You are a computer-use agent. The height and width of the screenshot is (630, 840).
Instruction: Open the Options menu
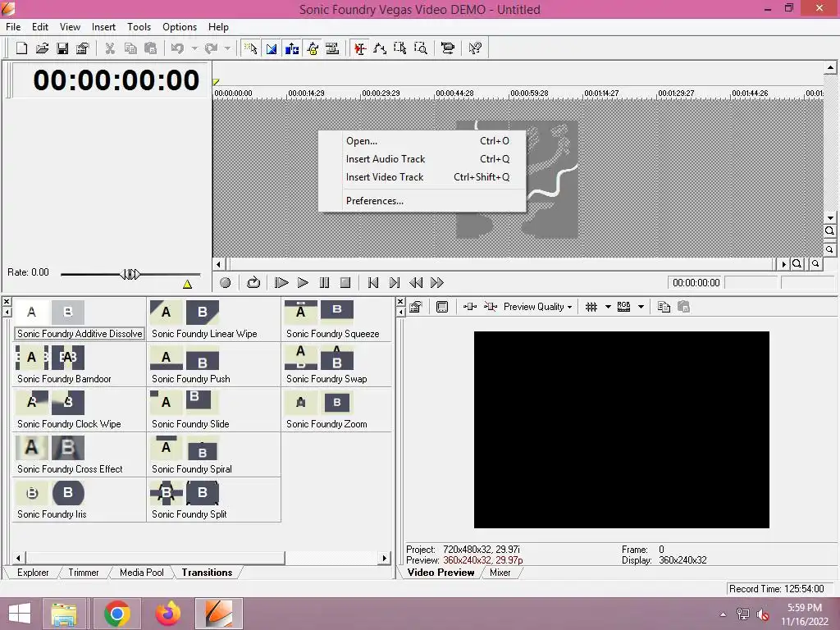(x=180, y=27)
